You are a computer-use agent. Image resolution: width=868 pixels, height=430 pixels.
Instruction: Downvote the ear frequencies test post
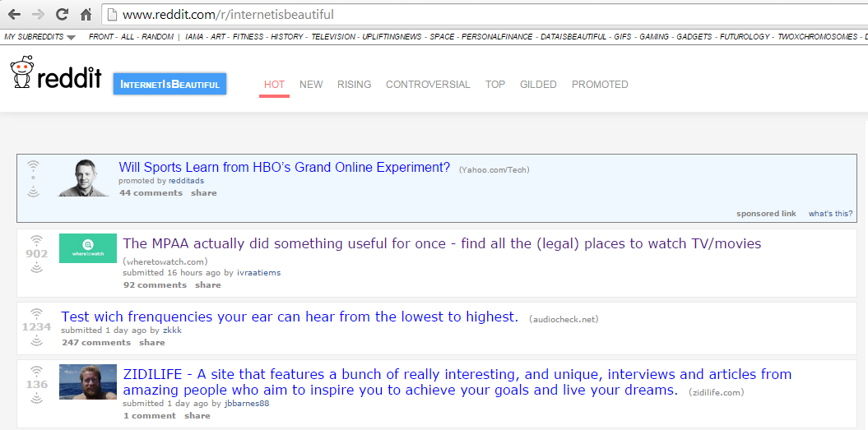pos(36,340)
